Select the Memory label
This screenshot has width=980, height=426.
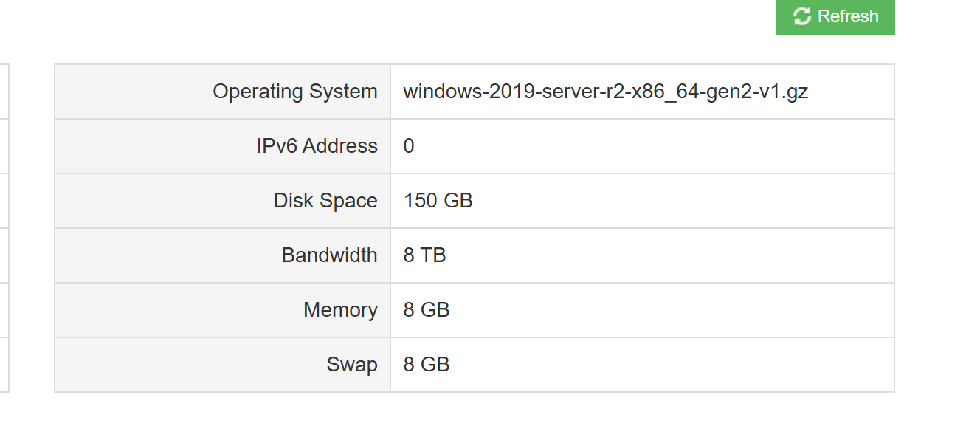click(340, 310)
